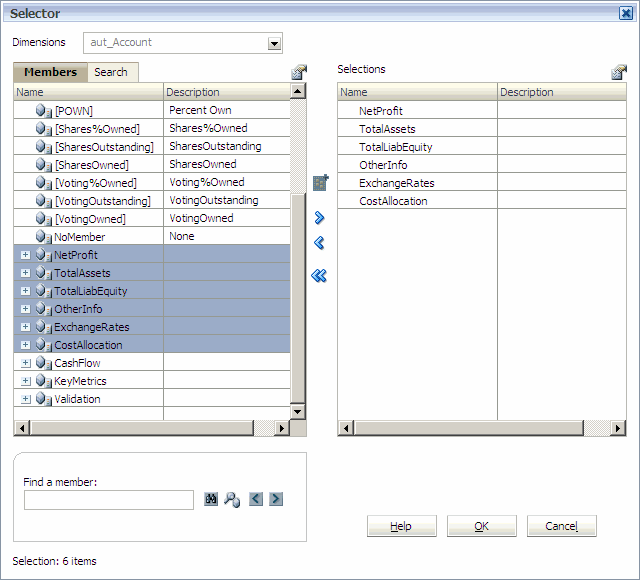
Task: Expand the KeyMetrics member node
Action: [x=25, y=380]
